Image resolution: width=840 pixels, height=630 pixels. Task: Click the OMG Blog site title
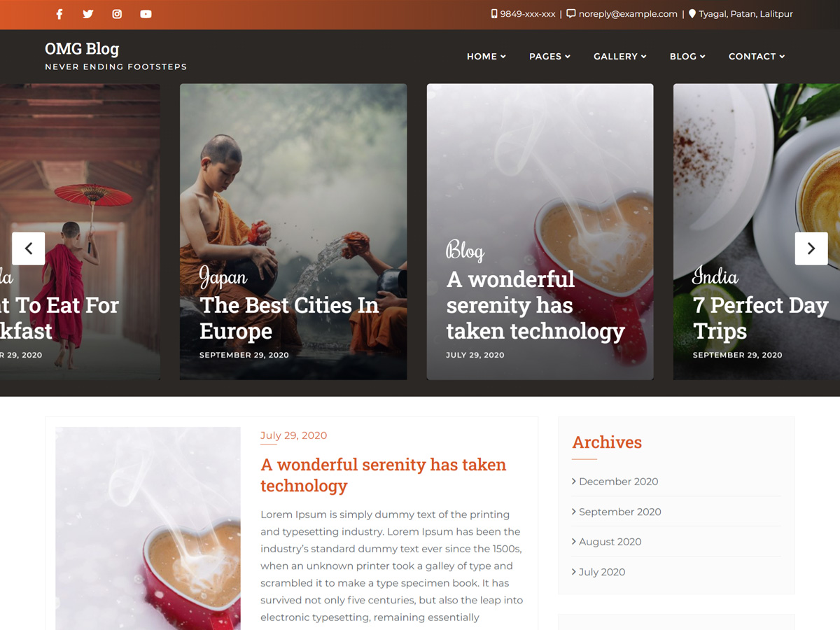[82, 48]
